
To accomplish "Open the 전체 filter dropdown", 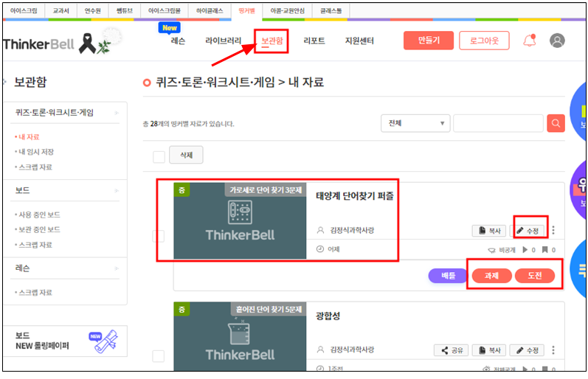I will [x=415, y=123].
